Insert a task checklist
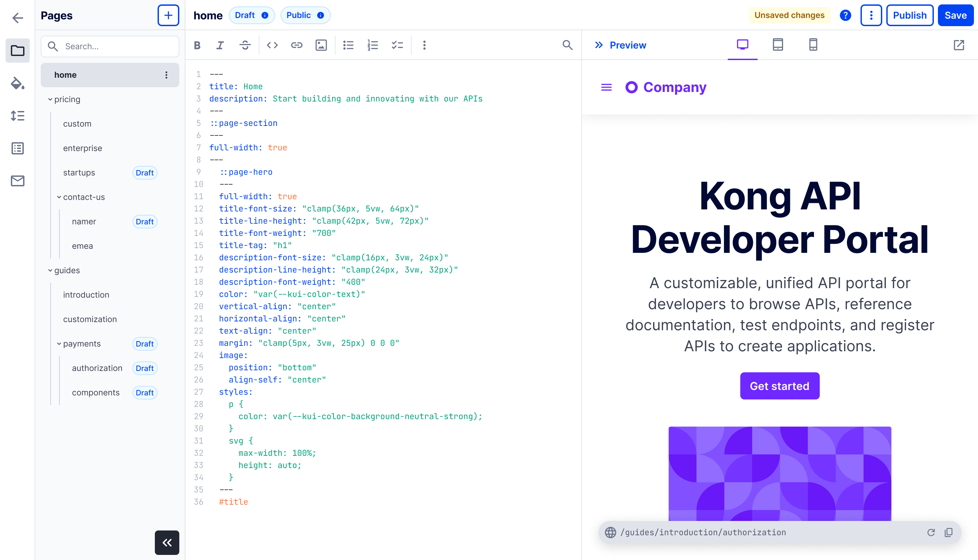The width and height of the screenshot is (978, 560). click(397, 45)
